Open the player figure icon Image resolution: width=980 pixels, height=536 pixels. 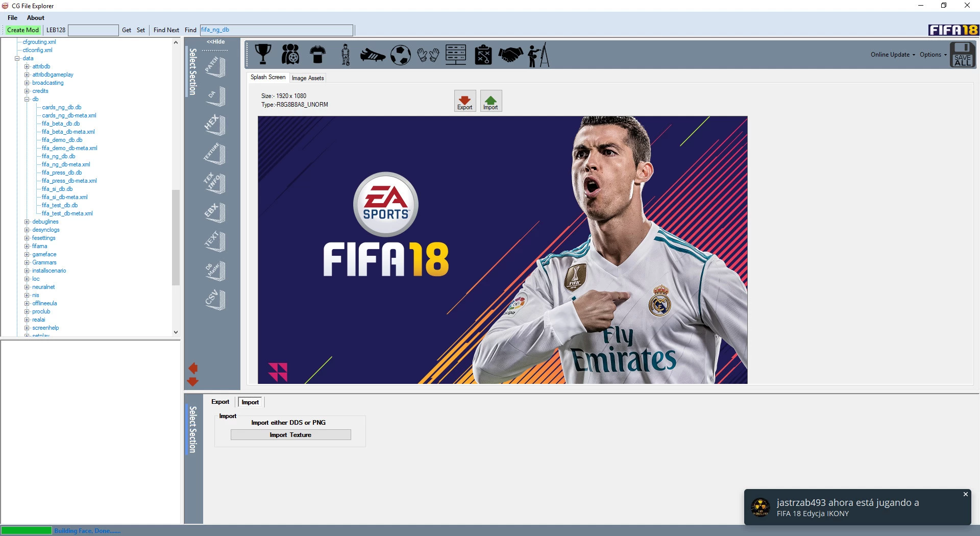(x=346, y=54)
